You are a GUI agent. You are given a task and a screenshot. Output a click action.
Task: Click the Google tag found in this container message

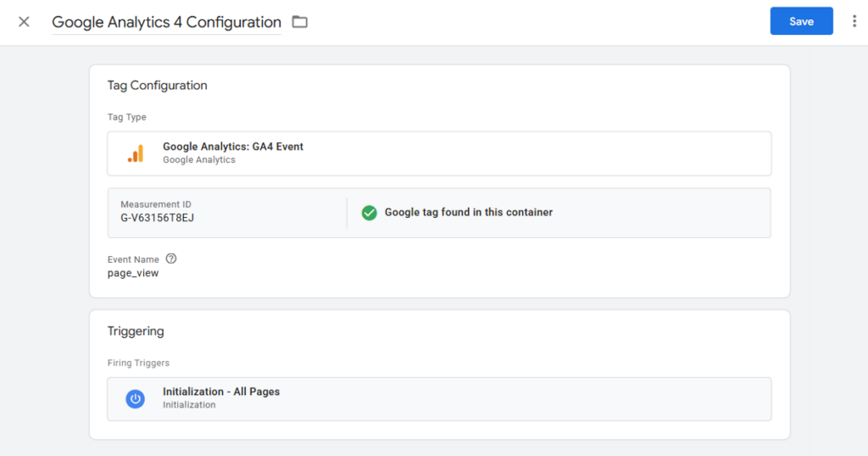pyautogui.click(x=468, y=213)
